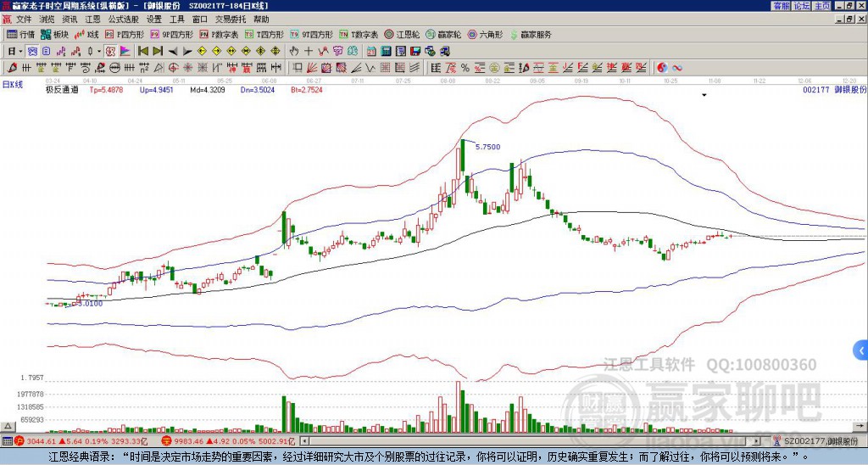Launch the 江恩轮 Gann wheel
This screenshot has width=868, height=465.
[x=402, y=34]
